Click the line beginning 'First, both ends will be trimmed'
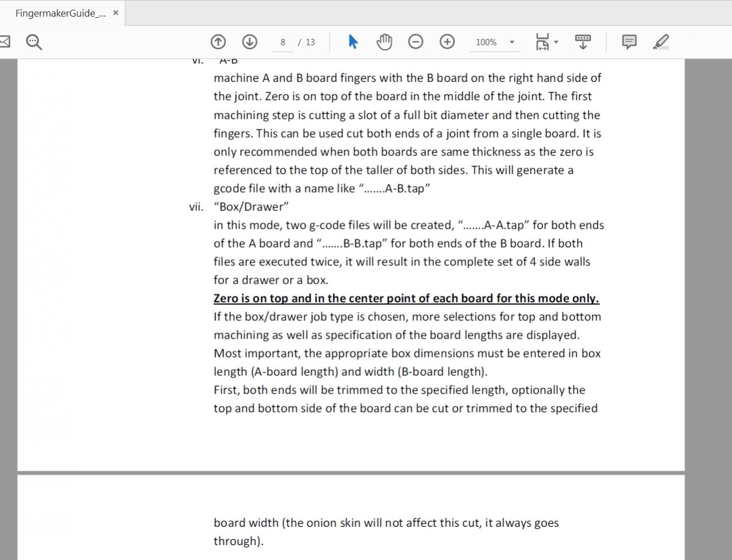Viewport: 732px width, 560px height. coord(399,390)
